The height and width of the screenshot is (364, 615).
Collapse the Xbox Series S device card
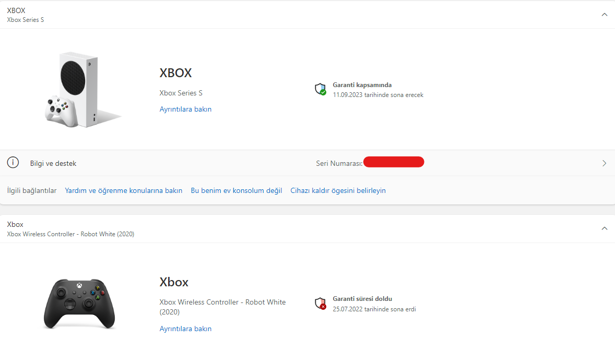click(604, 15)
